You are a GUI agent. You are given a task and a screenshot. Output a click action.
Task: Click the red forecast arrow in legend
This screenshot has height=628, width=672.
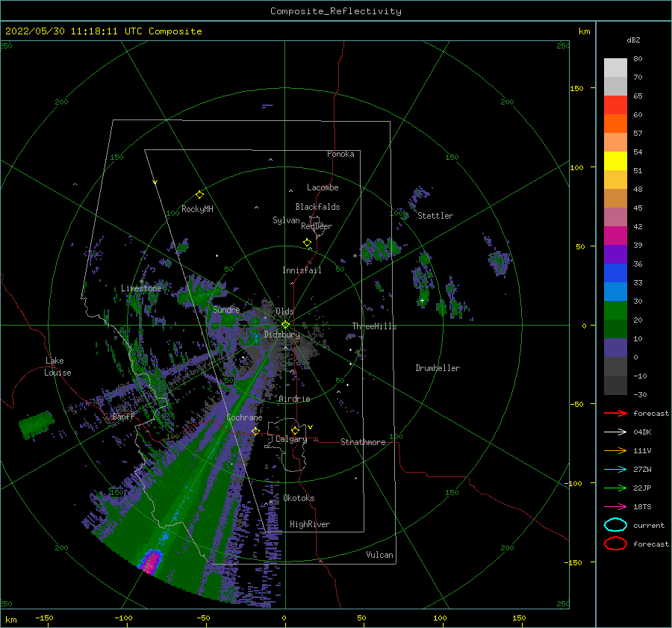click(615, 413)
